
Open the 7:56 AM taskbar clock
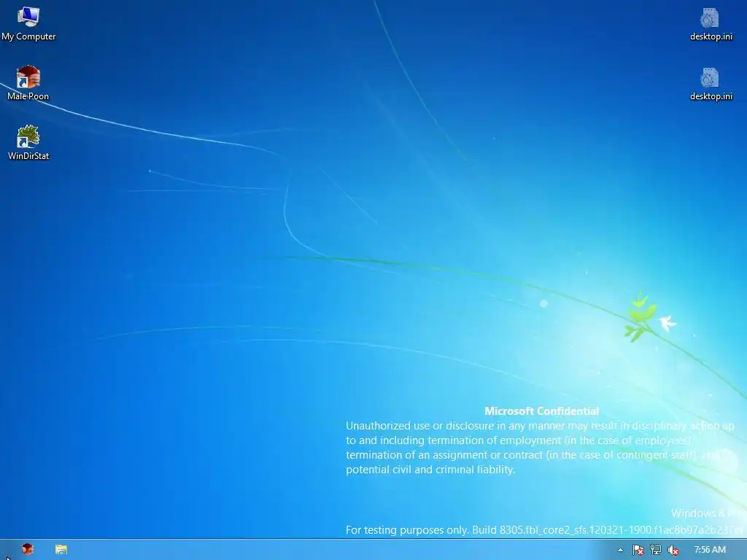click(x=710, y=550)
